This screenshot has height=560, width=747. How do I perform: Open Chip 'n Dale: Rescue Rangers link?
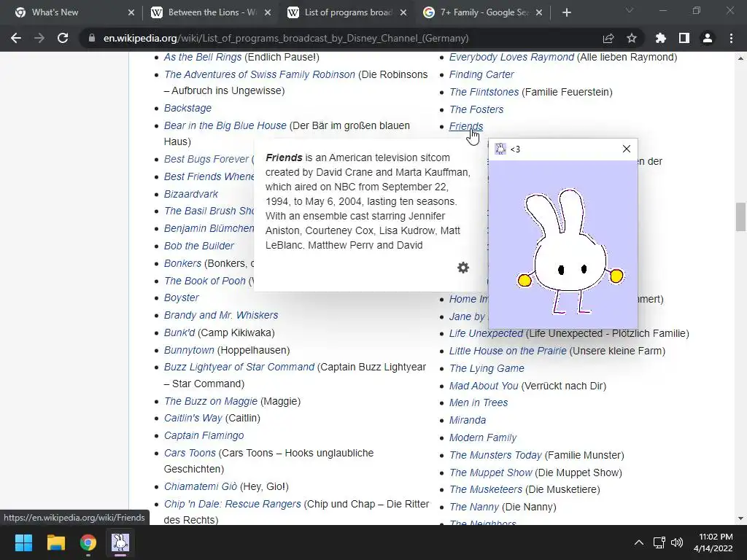pos(233,505)
